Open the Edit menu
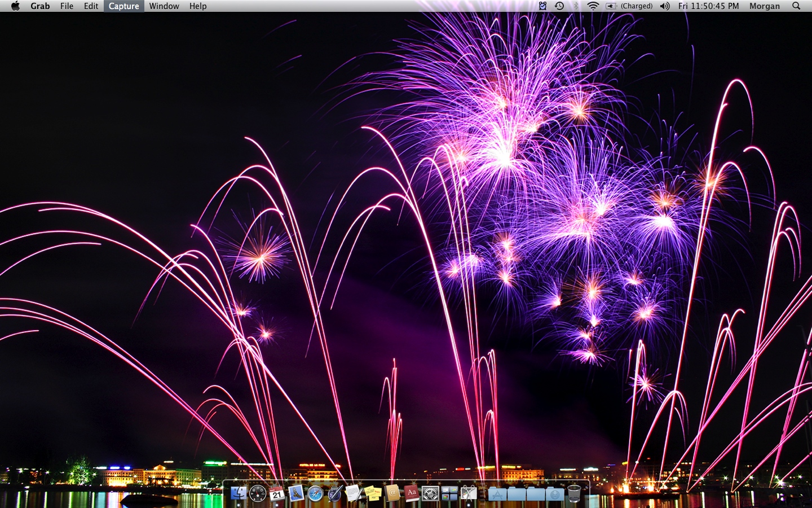Screen dimensions: 812x508 click(x=91, y=6)
